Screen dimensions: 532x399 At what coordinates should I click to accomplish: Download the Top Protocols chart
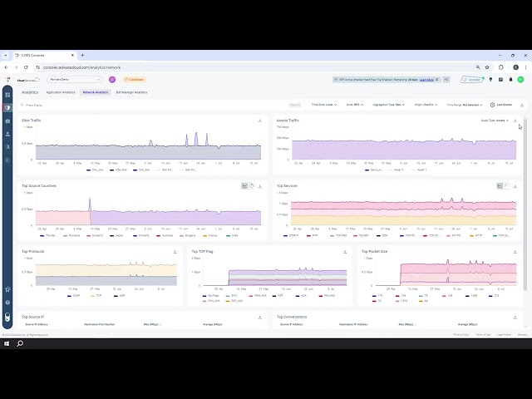click(x=175, y=252)
